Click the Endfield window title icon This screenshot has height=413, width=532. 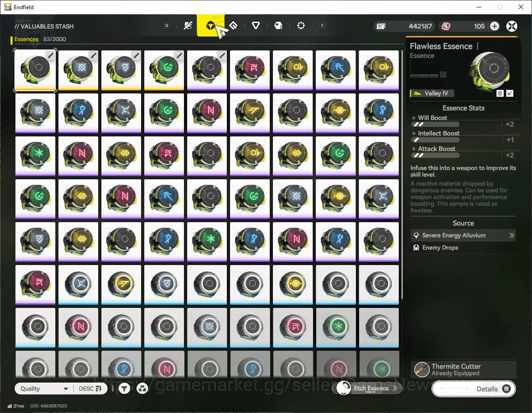pyautogui.click(x=7, y=7)
